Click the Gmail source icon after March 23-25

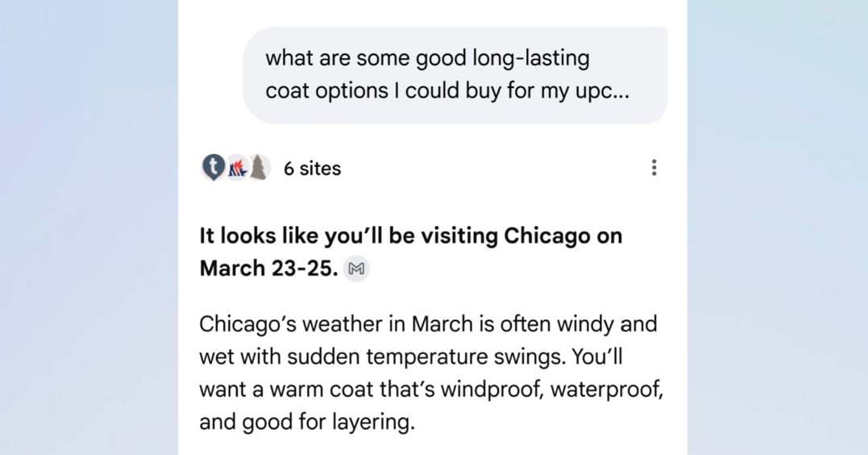356,269
